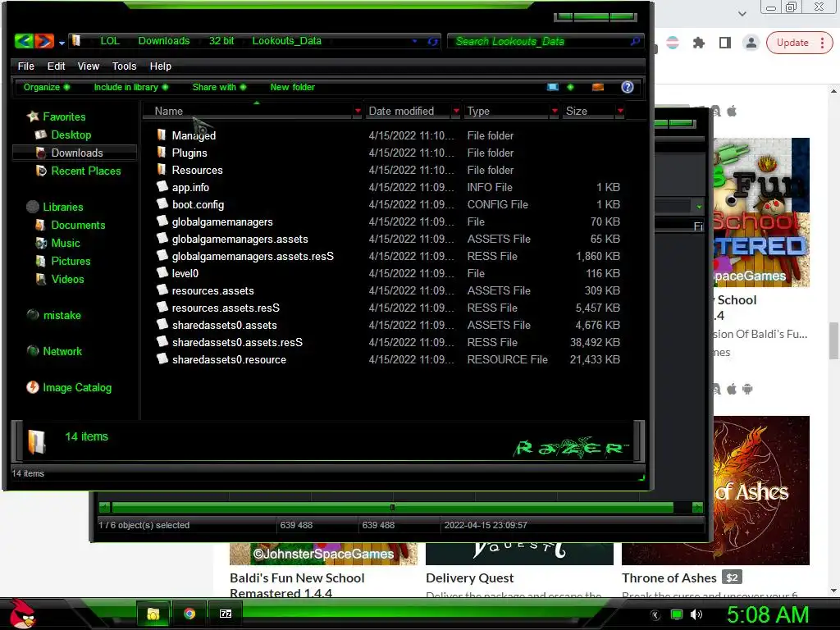The height and width of the screenshot is (630, 840).
Task: Open the recent locations arrow next to Forward
Action: pos(62,43)
